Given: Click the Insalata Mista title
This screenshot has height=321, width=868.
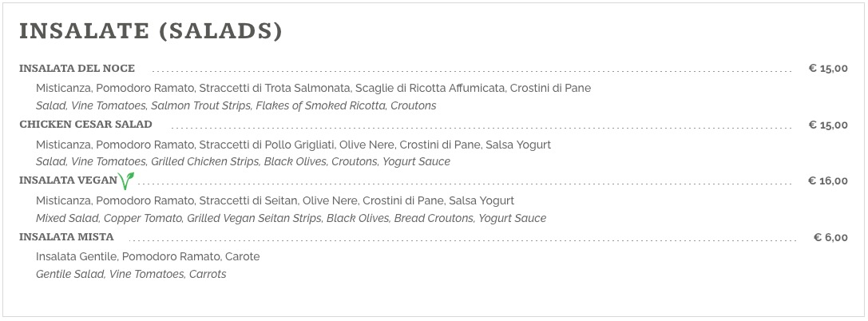Looking at the screenshot, I should [66, 237].
